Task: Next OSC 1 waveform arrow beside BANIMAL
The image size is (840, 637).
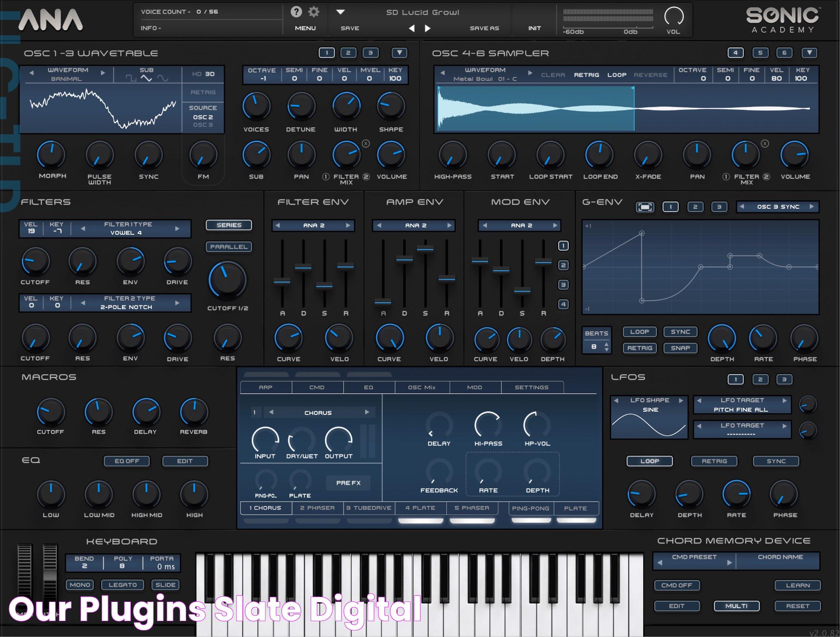Action: 103,73
